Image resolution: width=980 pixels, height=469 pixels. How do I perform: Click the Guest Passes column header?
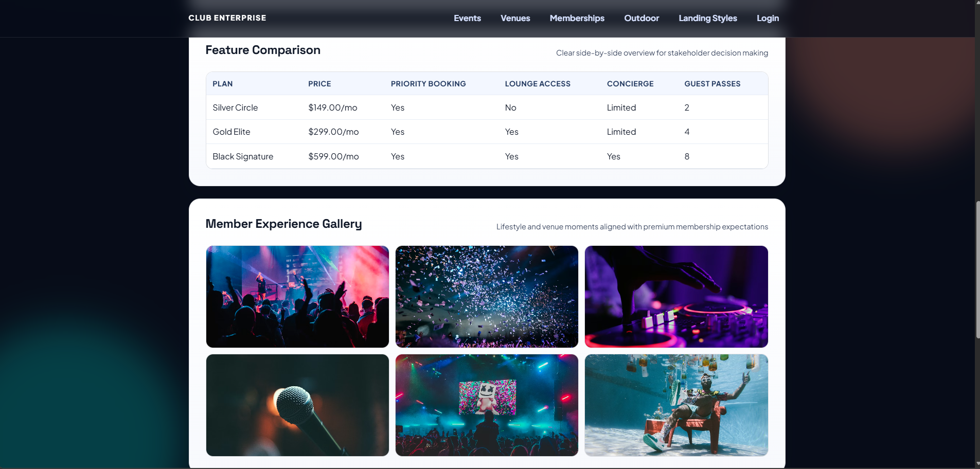pyautogui.click(x=712, y=84)
